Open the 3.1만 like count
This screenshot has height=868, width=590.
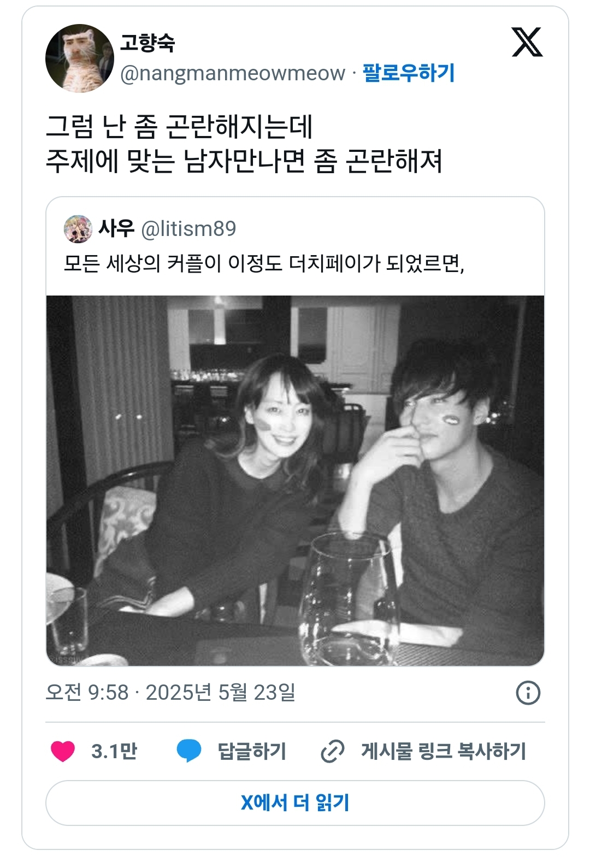coord(114,751)
